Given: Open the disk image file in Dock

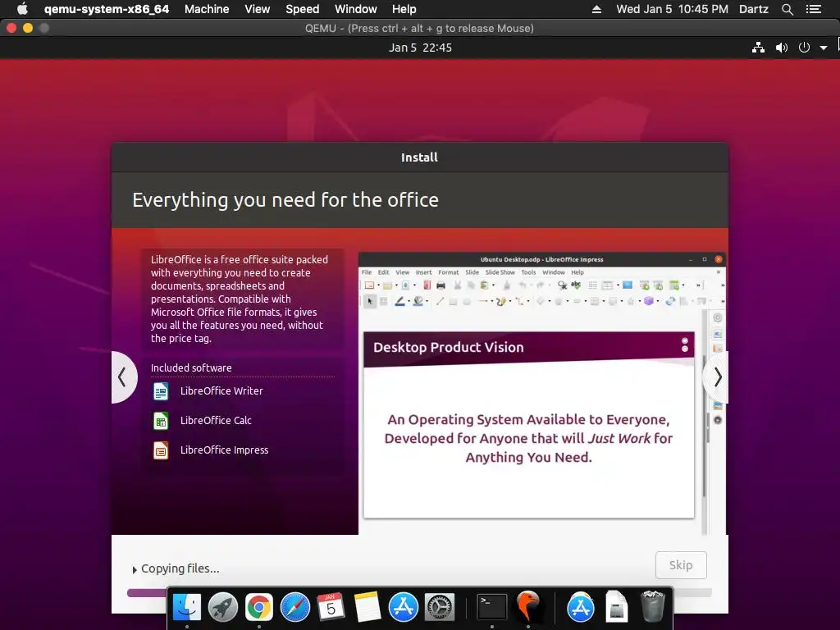Looking at the screenshot, I should pyautogui.click(x=617, y=607).
